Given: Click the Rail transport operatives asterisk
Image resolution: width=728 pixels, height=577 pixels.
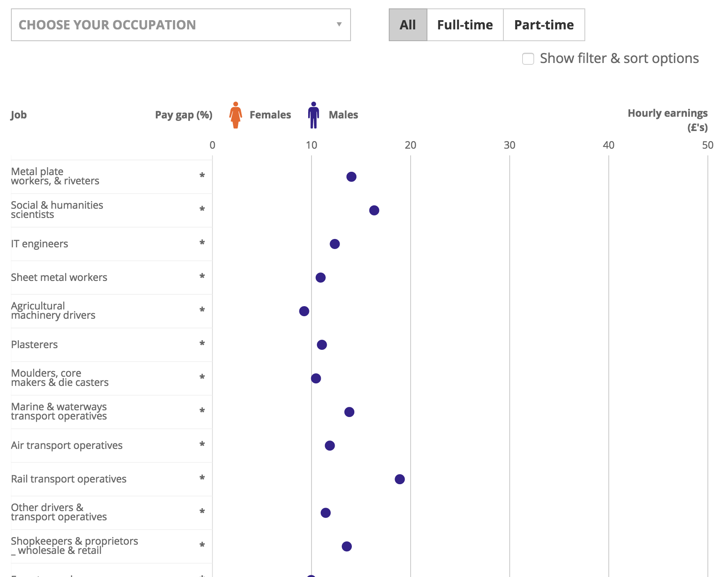Looking at the screenshot, I should pos(202,478).
